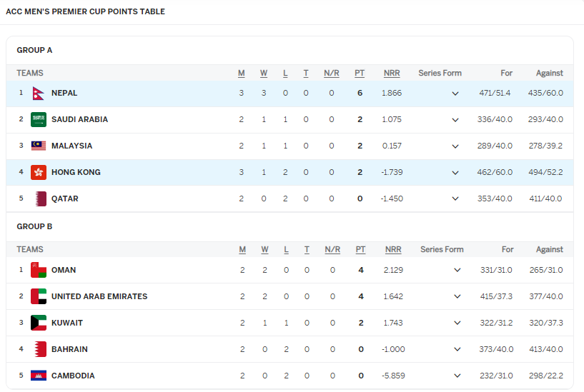Viewport: 584px width, 392px height.
Task: Click the Saudi Arabia flag icon
Action: pyautogui.click(x=39, y=119)
